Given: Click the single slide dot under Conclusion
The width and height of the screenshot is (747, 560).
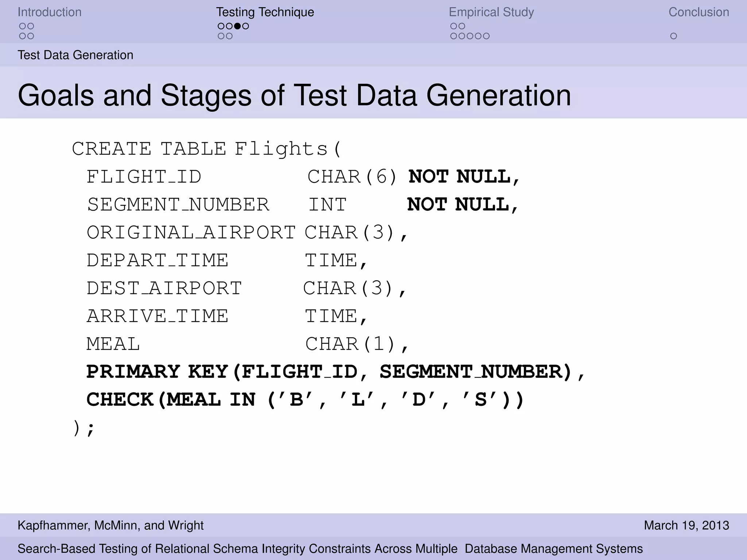Looking at the screenshot, I should click(x=674, y=36).
